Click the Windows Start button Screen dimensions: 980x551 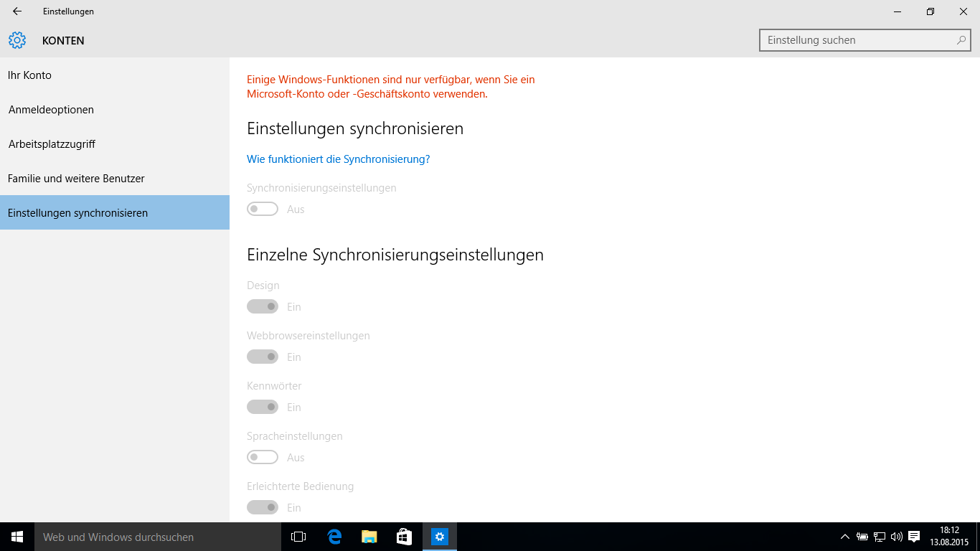[17, 537]
